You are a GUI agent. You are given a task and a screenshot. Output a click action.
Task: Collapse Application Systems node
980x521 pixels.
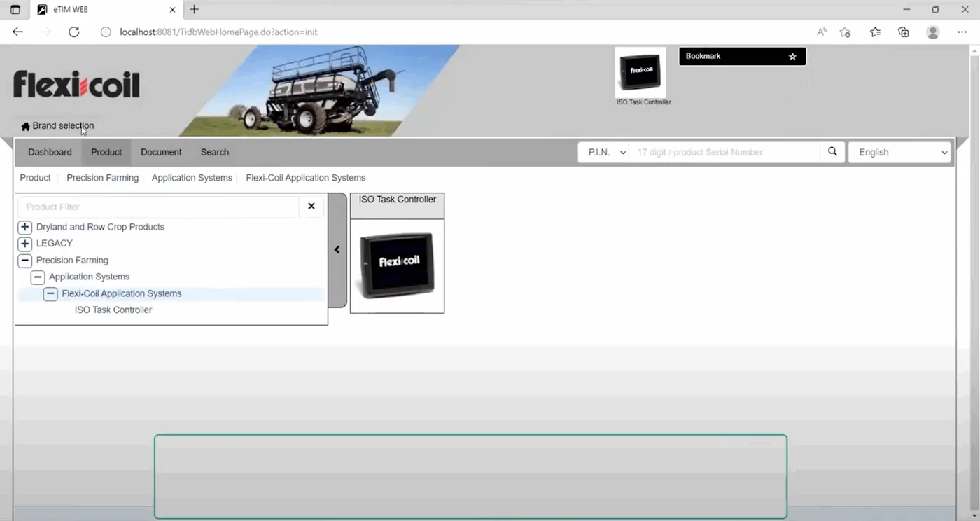[38, 277]
